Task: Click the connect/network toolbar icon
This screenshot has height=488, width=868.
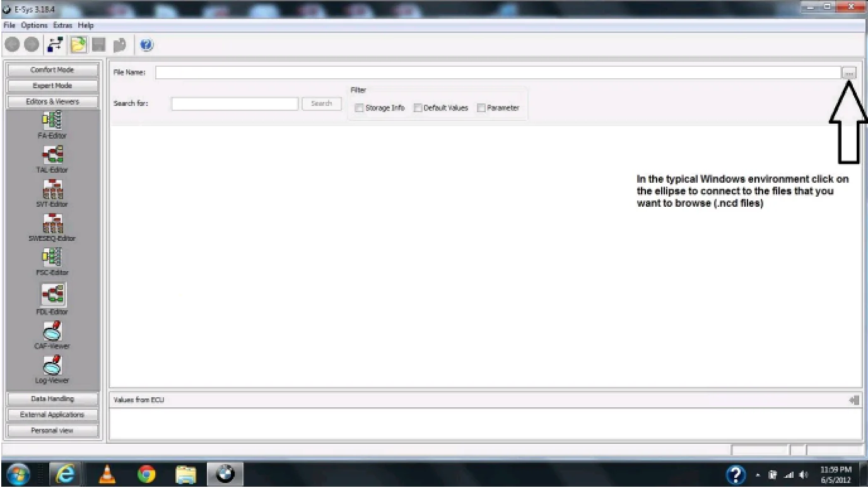Action: coord(55,45)
